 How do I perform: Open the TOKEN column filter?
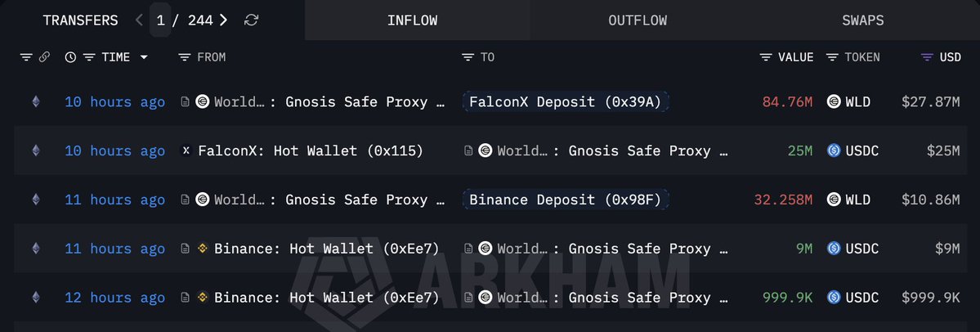click(832, 57)
